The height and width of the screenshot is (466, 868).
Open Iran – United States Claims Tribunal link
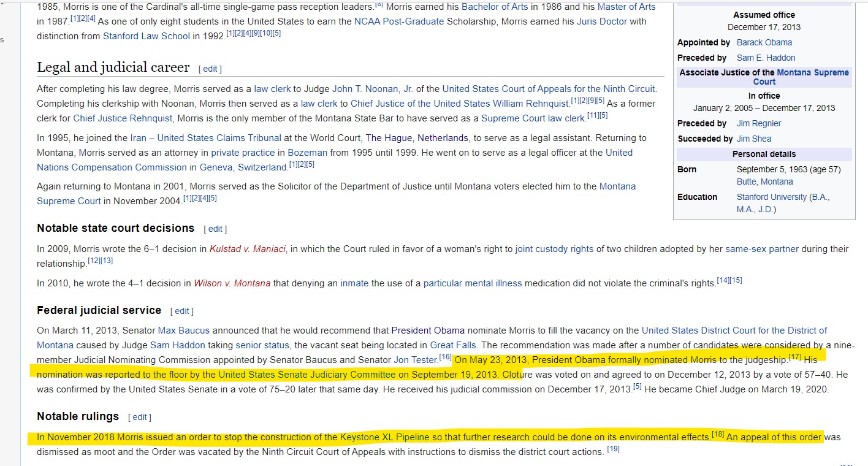(x=205, y=137)
